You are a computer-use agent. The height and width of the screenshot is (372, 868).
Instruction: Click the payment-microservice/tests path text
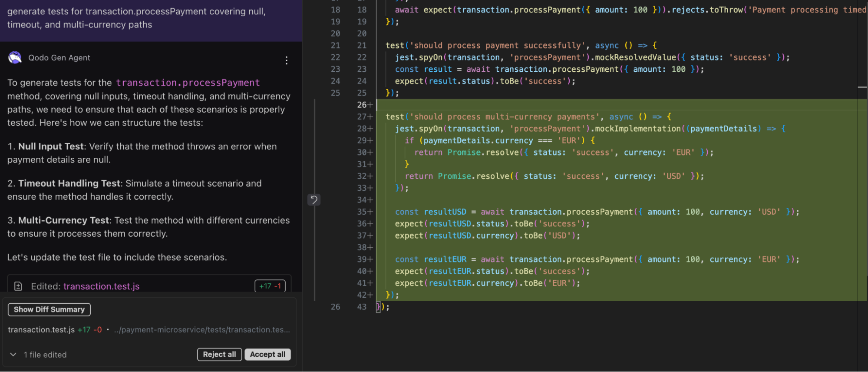tap(202, 330)
